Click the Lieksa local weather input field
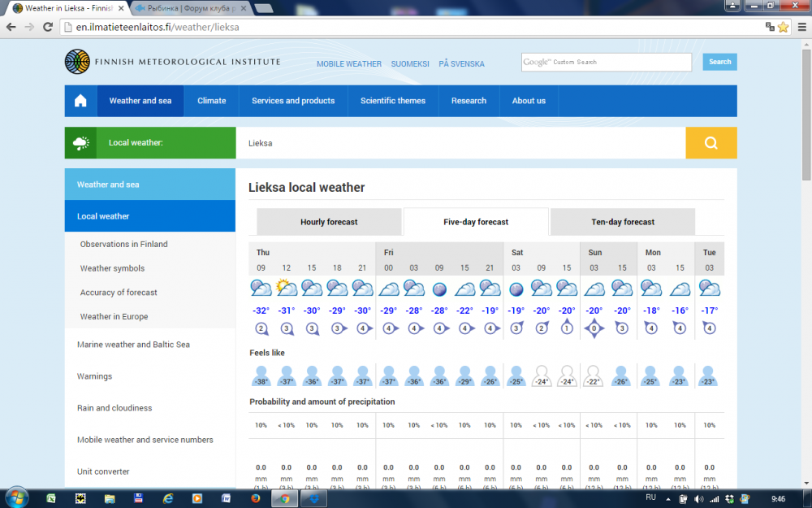Screen dimensions: 812x508 tap(460, 143)
